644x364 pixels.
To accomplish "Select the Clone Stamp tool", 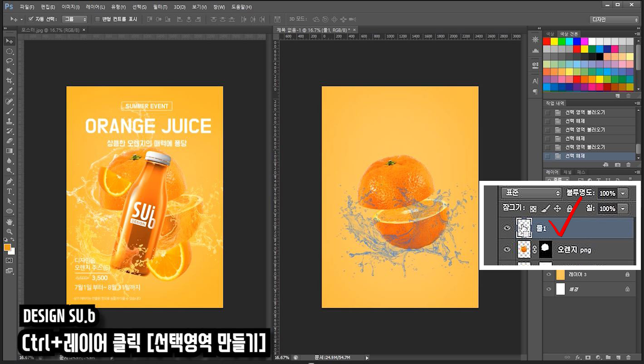I will tap(9, 121).
